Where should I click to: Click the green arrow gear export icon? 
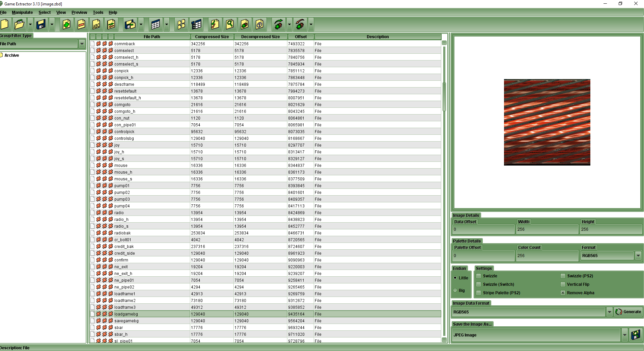(x=279, y=24)
